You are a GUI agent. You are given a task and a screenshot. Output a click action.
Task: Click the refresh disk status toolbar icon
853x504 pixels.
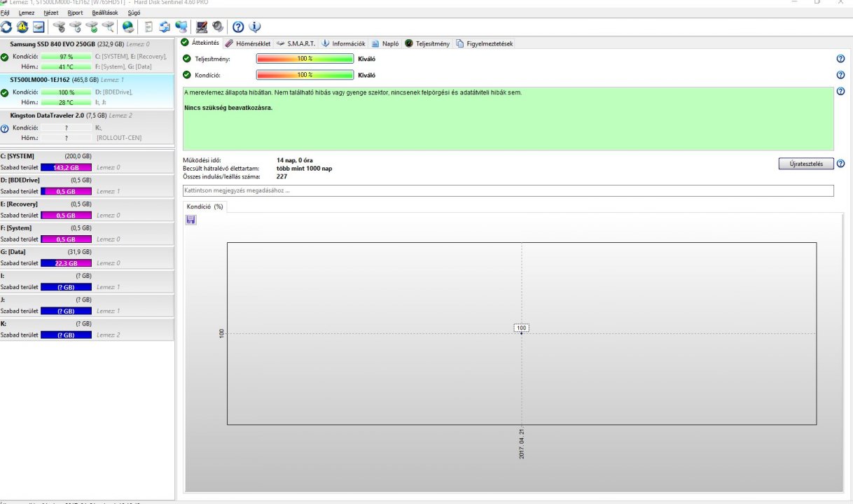(6, 27)
